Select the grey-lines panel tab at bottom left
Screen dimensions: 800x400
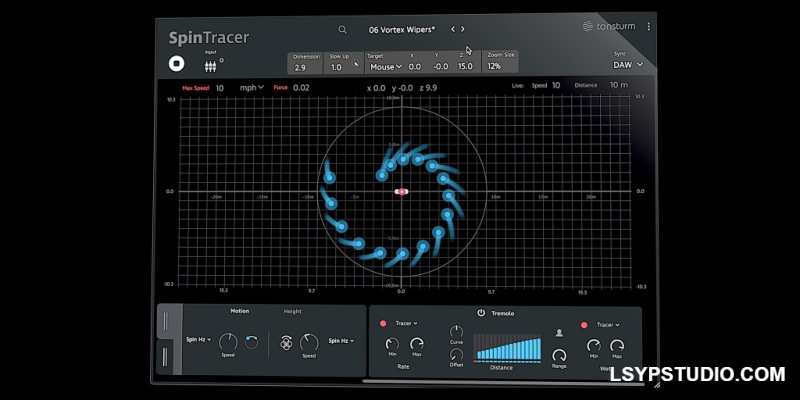point(165,356)
